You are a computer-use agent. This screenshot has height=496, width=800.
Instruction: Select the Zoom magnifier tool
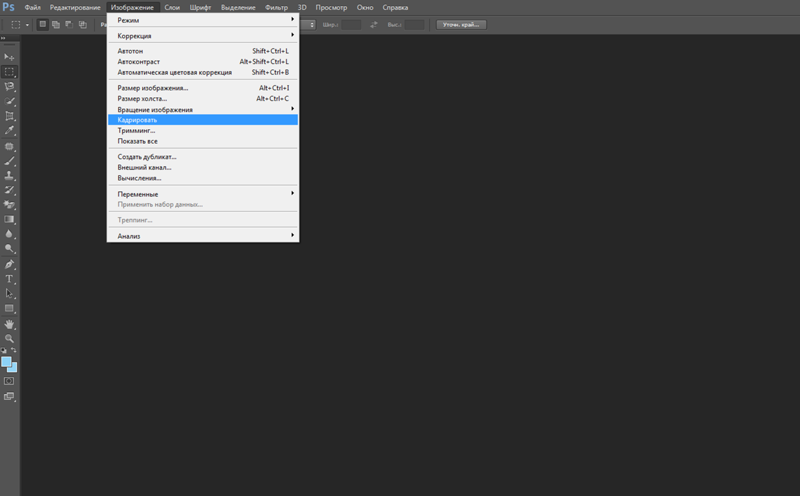(9, 338)
